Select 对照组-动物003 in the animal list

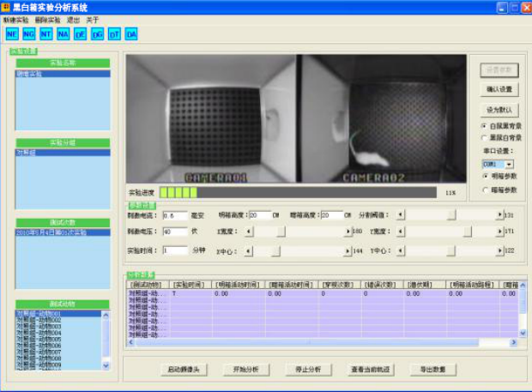51,327
